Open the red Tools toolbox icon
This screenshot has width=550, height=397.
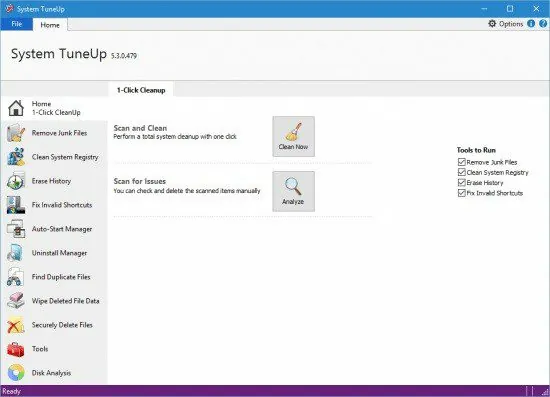coord(16,349)
